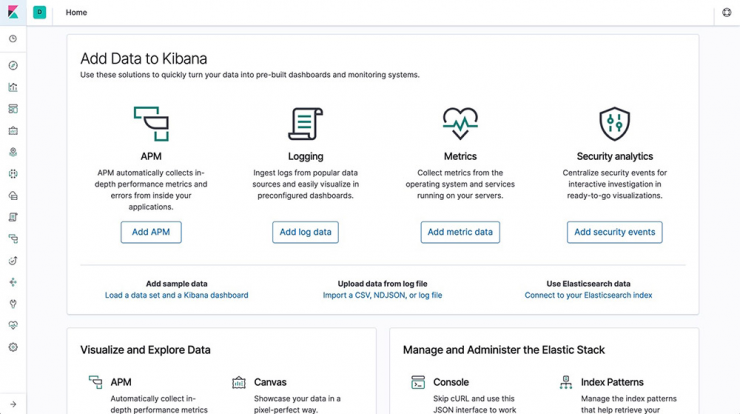740x414 pixels.
Task: Open Import a CSV, NDJSON, or log file link
Action: pos(382,295)
